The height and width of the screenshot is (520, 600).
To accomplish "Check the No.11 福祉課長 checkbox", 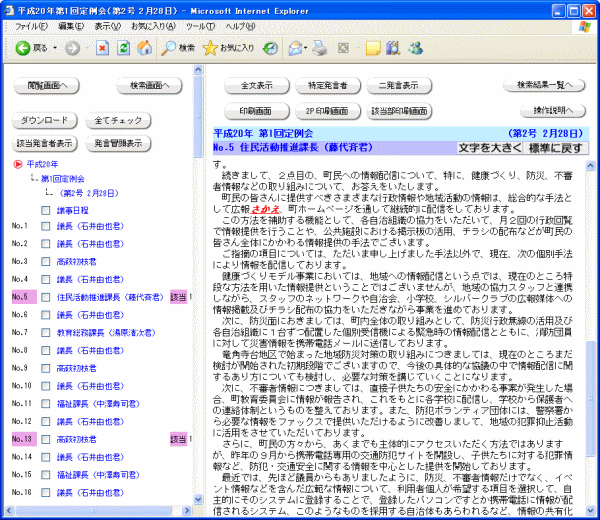I will [46, 404].
